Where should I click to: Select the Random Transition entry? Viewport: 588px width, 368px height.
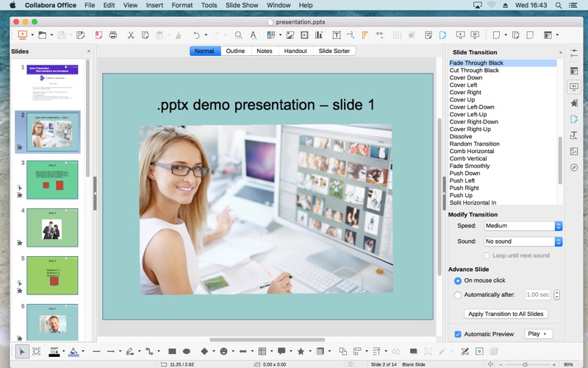pos(474,144)
